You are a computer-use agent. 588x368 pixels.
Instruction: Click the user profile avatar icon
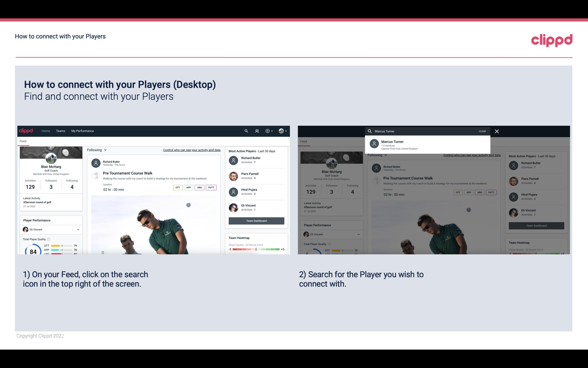coord(281,131)
